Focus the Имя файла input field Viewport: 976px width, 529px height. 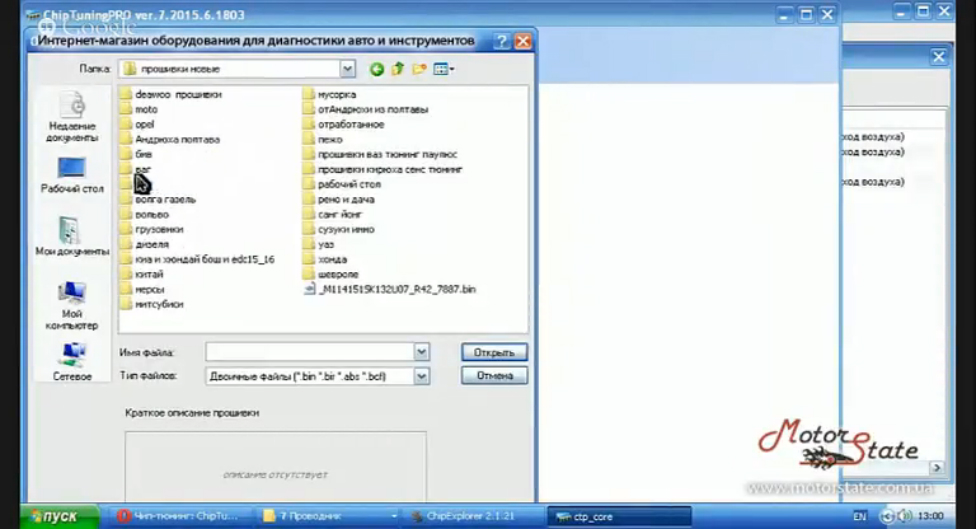click(310, 352)
